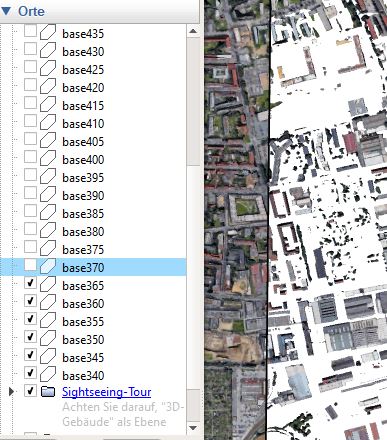
Task: Enable the base400 checkbox
Action: [x=30, y=157]
